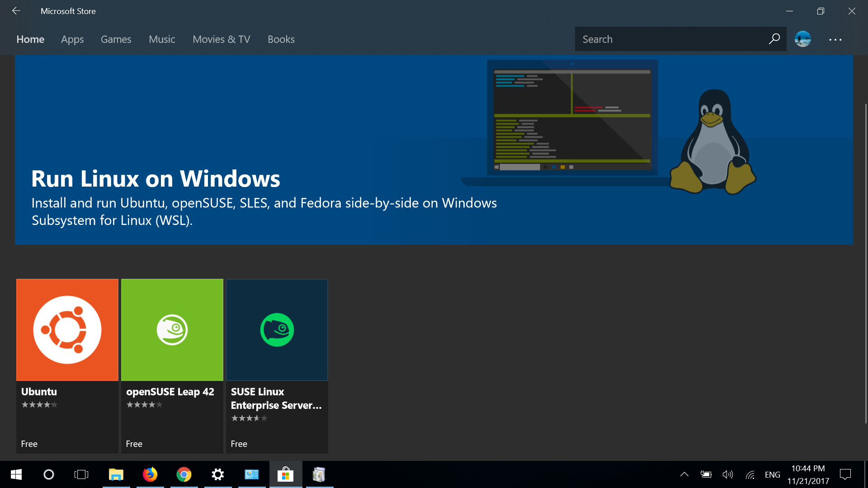868x488 pixels.
Task: Click the Home navigation menu item
Action: pyautogui.click(x=30, y=39)
